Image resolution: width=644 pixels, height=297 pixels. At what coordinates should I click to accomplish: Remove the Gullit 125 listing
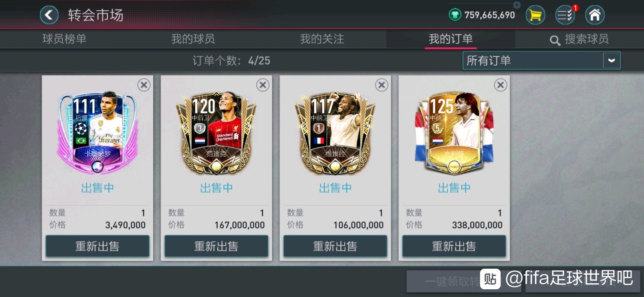click(501, 85)
